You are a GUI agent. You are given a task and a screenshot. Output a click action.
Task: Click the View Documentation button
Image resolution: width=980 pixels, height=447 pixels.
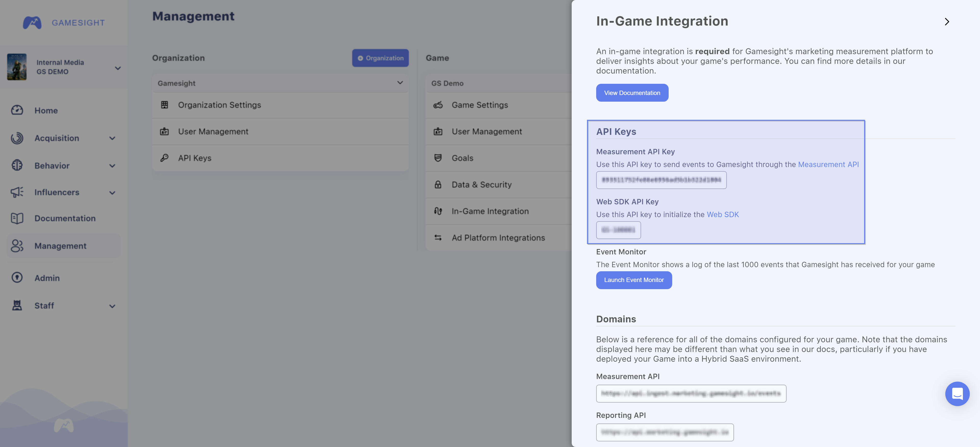632,92
